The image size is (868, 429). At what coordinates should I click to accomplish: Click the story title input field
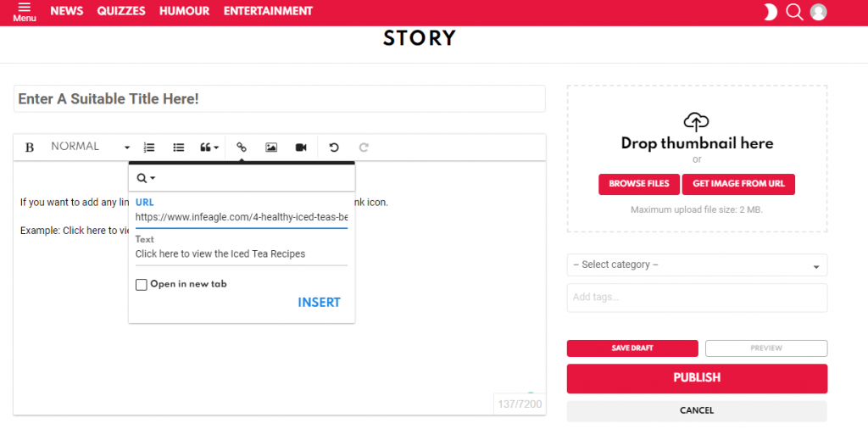click(x=280, y=99)
